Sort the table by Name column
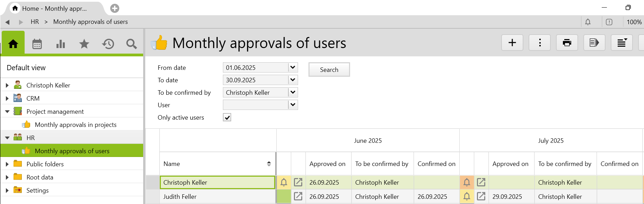Viewport: 644px width, 204px height. click(x=269, y=164)
